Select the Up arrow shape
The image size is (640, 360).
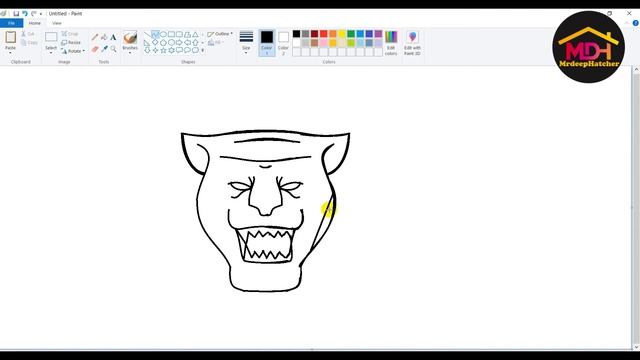(195, 42)
